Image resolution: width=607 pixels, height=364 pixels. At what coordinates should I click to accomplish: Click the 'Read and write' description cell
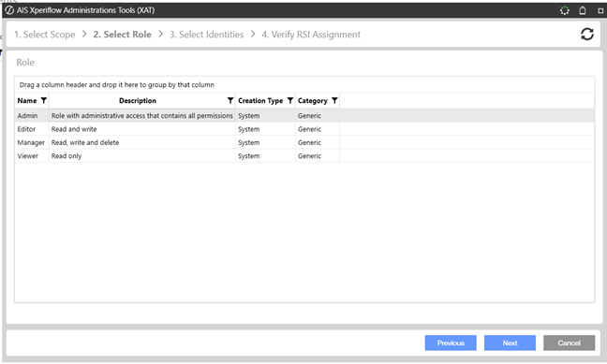click(x=142, y=129)
